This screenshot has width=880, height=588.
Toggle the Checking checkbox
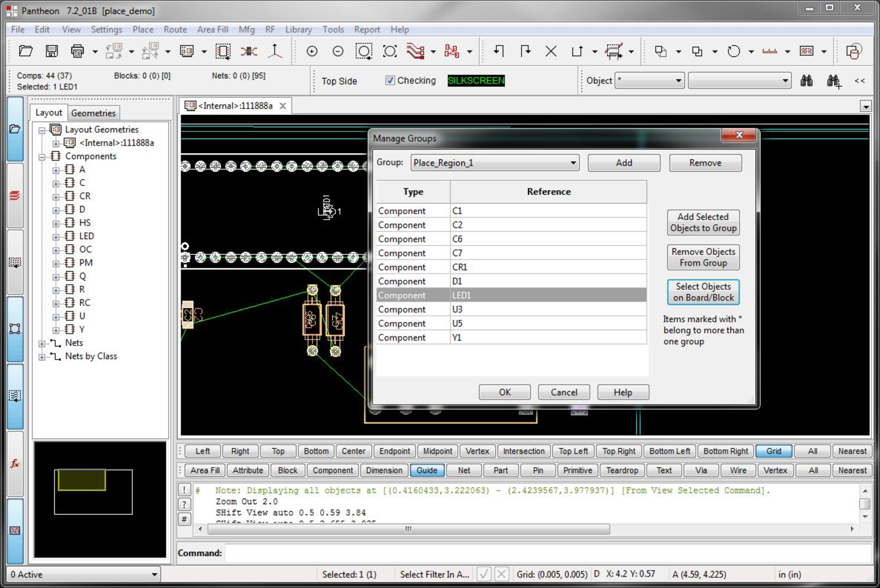click(x=390, y=81)
